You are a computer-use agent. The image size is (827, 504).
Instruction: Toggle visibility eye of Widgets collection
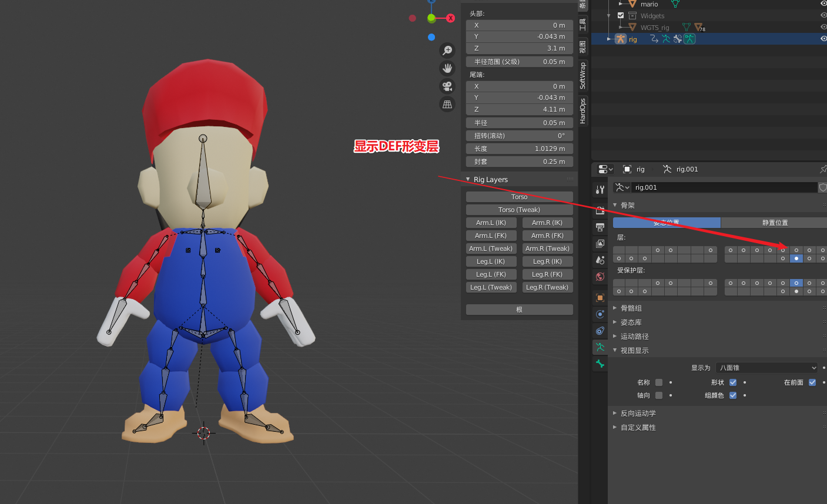823,16
